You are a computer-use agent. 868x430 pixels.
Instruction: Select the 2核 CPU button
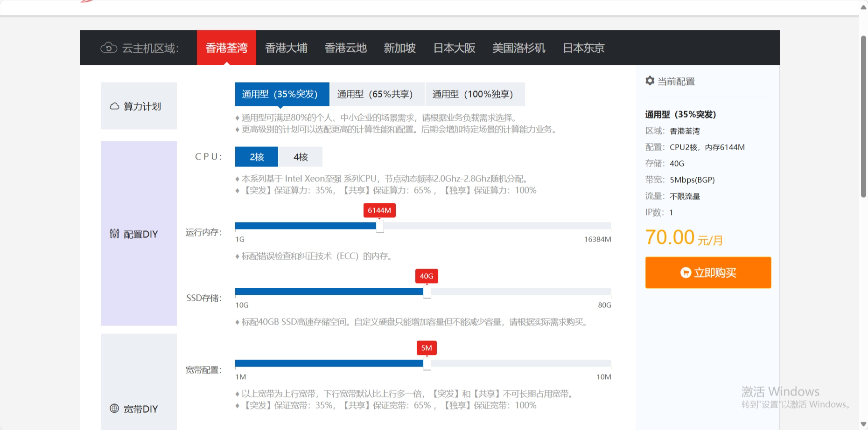click(x=256, y=157)
